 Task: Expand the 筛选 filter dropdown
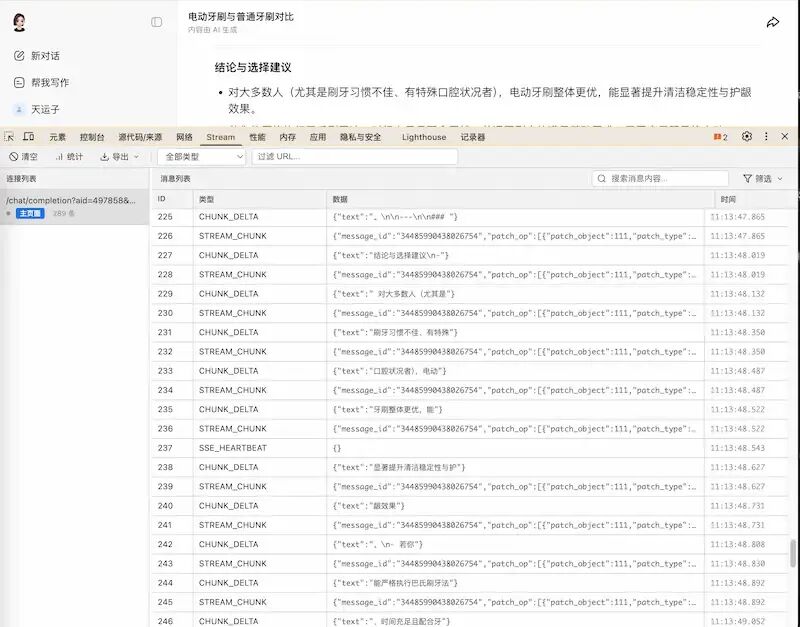(763, 179)
